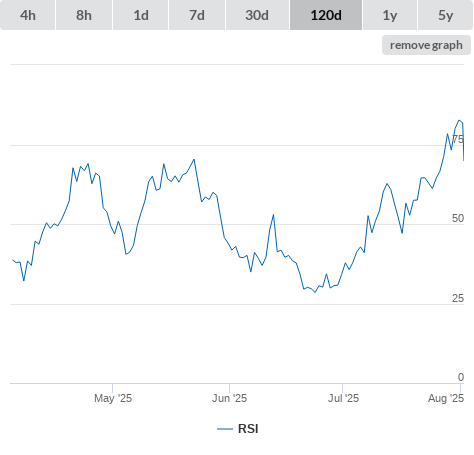Image resolution: width=474 pixels, height=455 pixels.
Task: Select the 8h time range tab
Action: coord(84,15)
